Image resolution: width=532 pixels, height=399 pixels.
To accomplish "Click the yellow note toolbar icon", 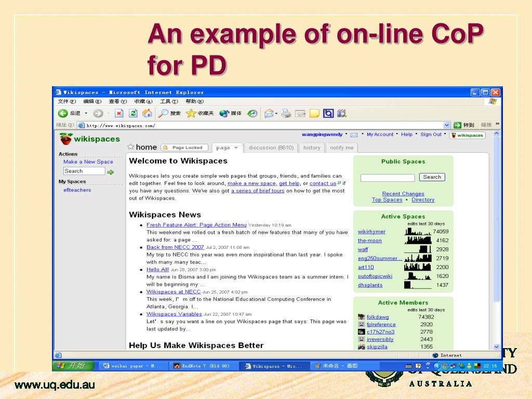I will pos(314,113).
